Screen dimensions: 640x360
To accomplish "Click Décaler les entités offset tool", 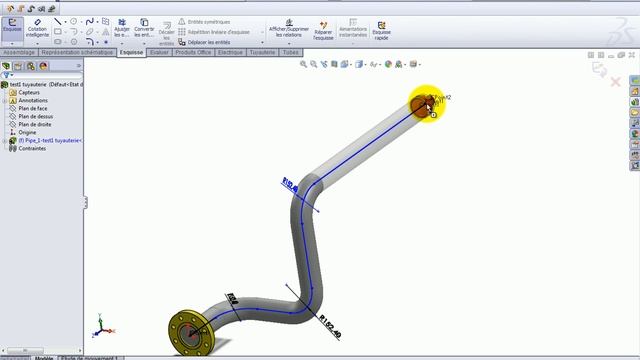I will click(x=166, y=33).
